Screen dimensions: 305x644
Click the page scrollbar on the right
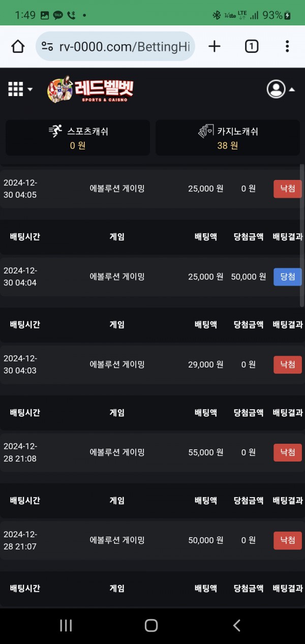click(302, 234)
